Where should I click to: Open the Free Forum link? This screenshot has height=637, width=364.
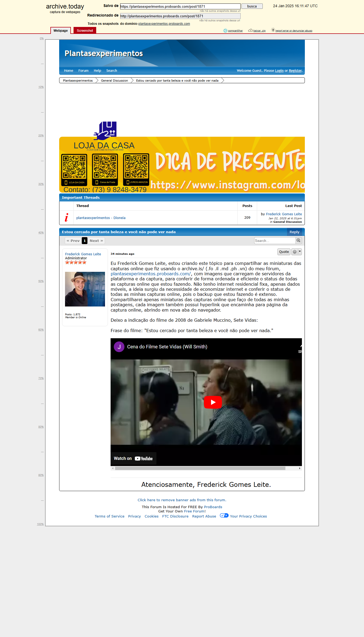click(x=194, y=511)
